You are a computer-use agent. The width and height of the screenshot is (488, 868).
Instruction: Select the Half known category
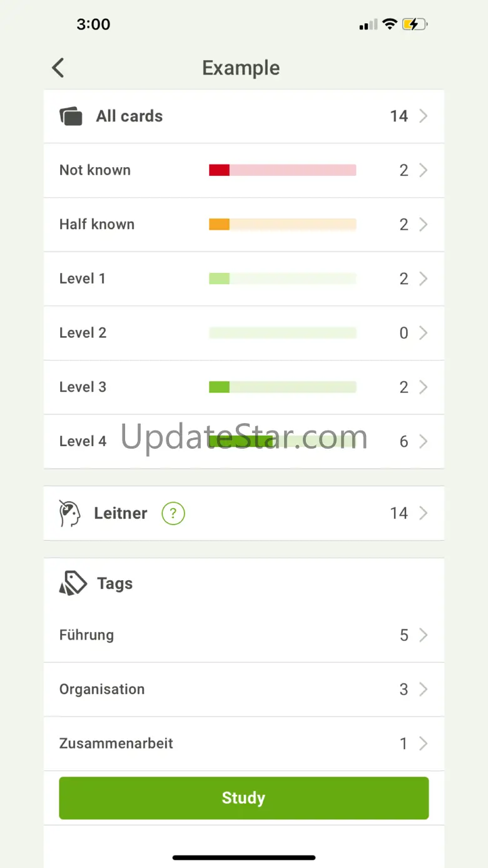(x=97, y=225)
